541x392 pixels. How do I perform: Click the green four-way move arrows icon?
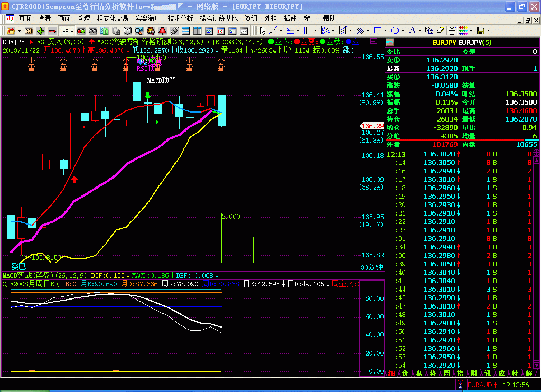point(41,31)
